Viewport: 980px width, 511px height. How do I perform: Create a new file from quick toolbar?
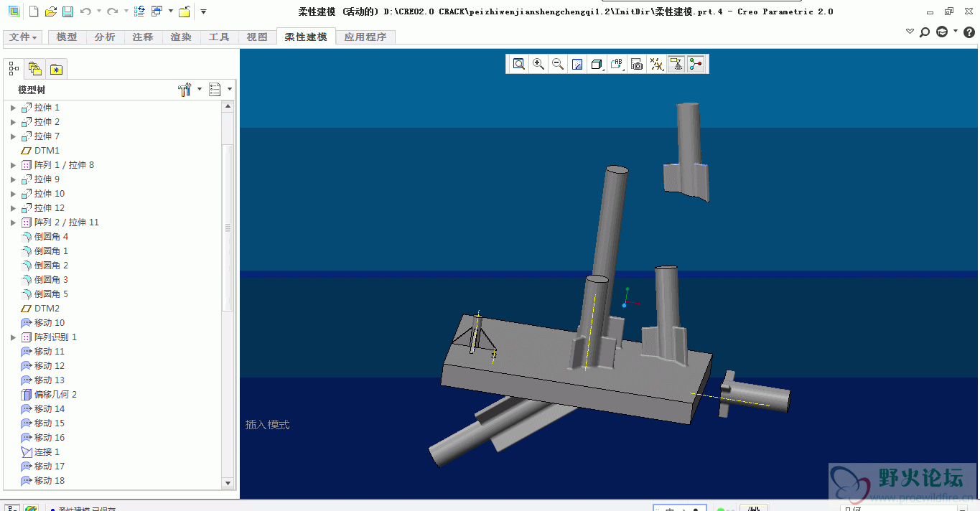(x=33, y=11)
